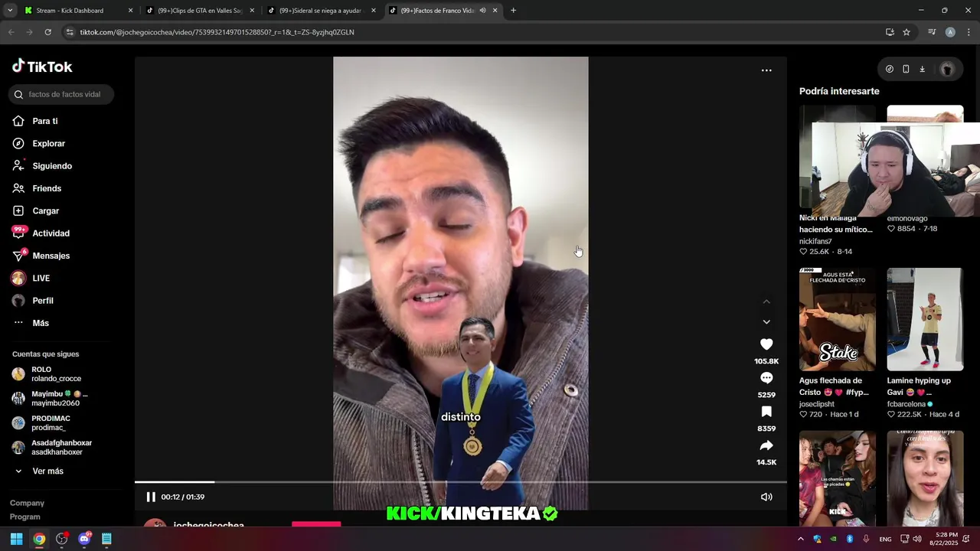Image resolution: width=980 pixels, height=551 pixels.
Task: Open the Windows Start menu
Action: pyautogui.click(x=16, y=539)
